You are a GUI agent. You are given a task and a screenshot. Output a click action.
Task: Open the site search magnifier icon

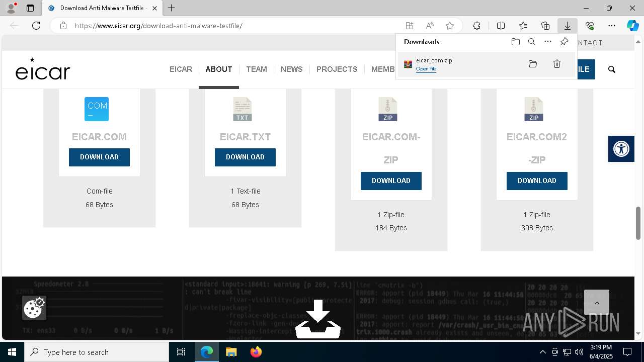click(612, 69)
